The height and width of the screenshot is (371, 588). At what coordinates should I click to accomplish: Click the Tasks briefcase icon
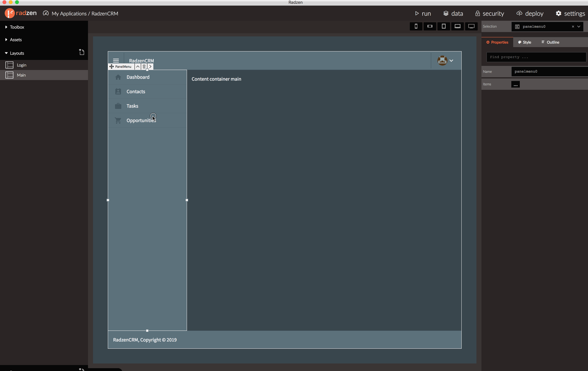118,106
